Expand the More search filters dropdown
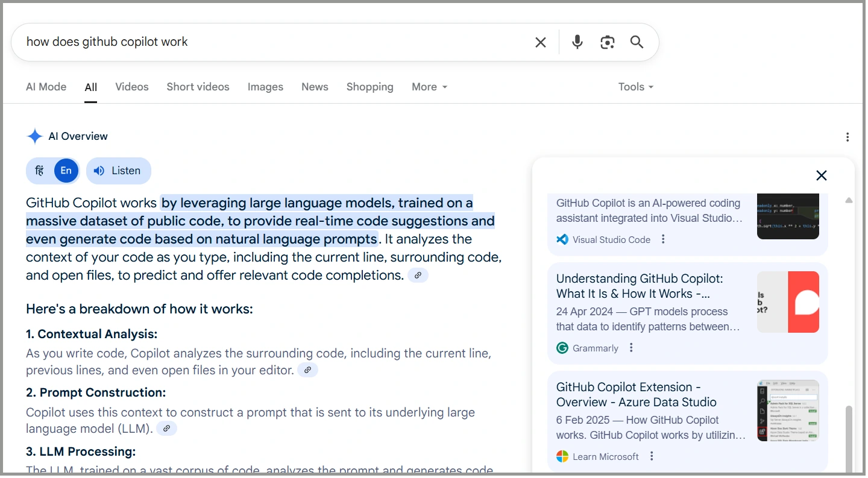 (430, 87)
